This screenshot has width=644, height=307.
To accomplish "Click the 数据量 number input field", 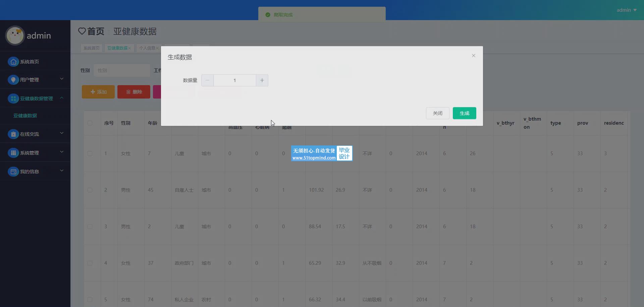I will [x=235, y=80].
